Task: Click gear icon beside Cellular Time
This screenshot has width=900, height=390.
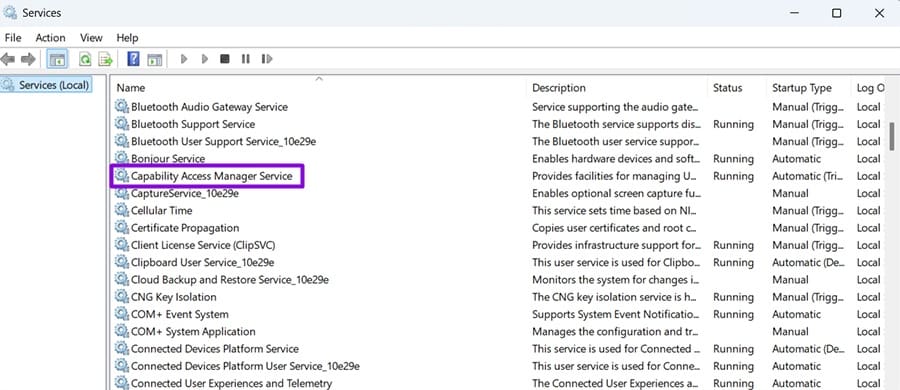Action: 121,210
